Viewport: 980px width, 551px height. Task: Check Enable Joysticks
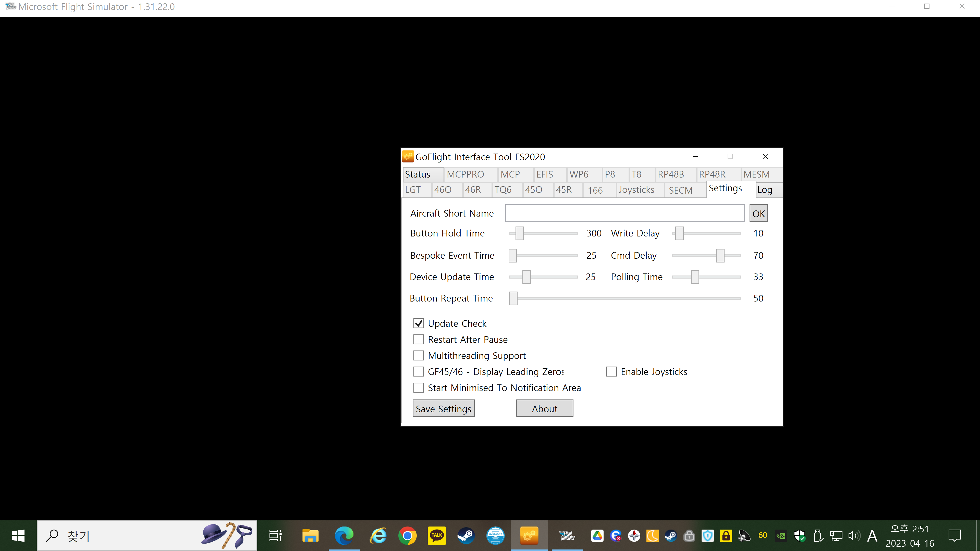pos(612,371)
